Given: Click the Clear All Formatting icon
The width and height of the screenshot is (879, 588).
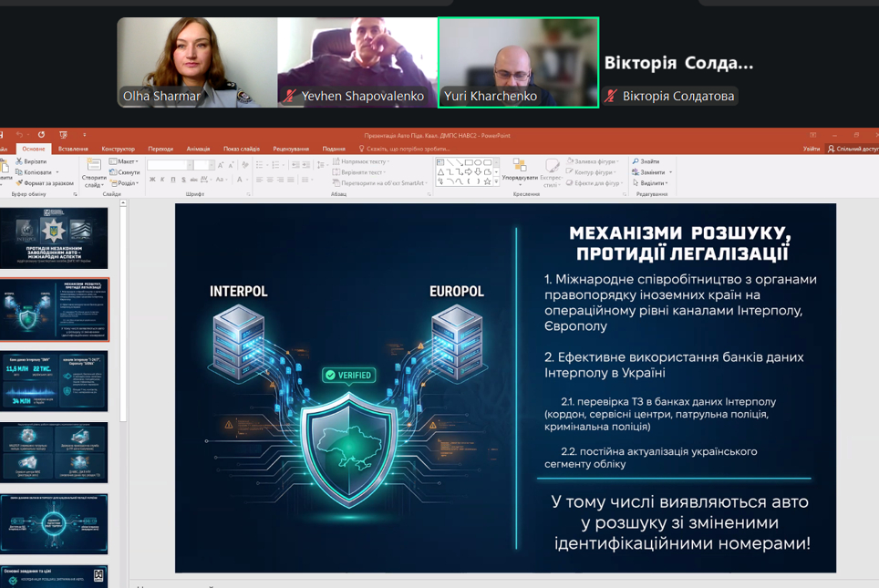Looking at the screenshot, I should click(245, 165).
